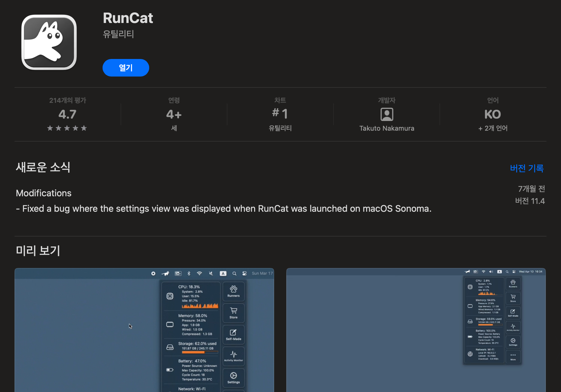
Task: Click the 새로운 소식 heading
Action: [x=43, y=167]
